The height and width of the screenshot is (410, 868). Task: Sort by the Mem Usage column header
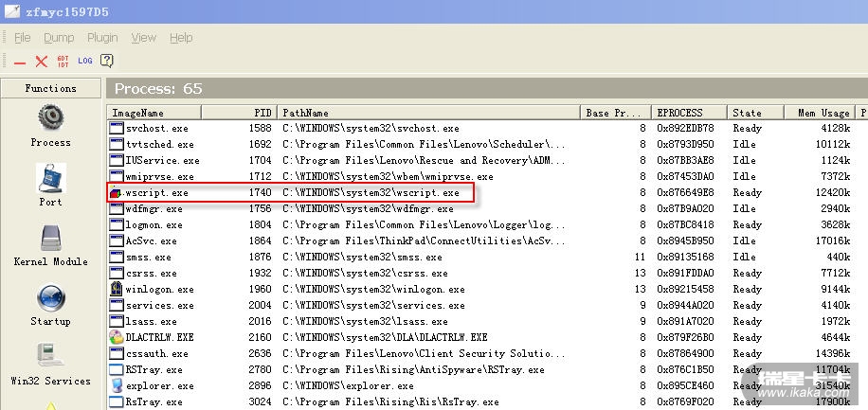tap(820, 113)
